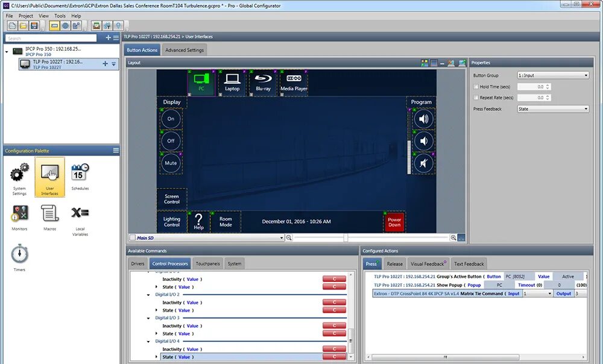The height and width of the screenshot is (364, 603).
Task: Click the New project toolbar icon
Action: 12,26
